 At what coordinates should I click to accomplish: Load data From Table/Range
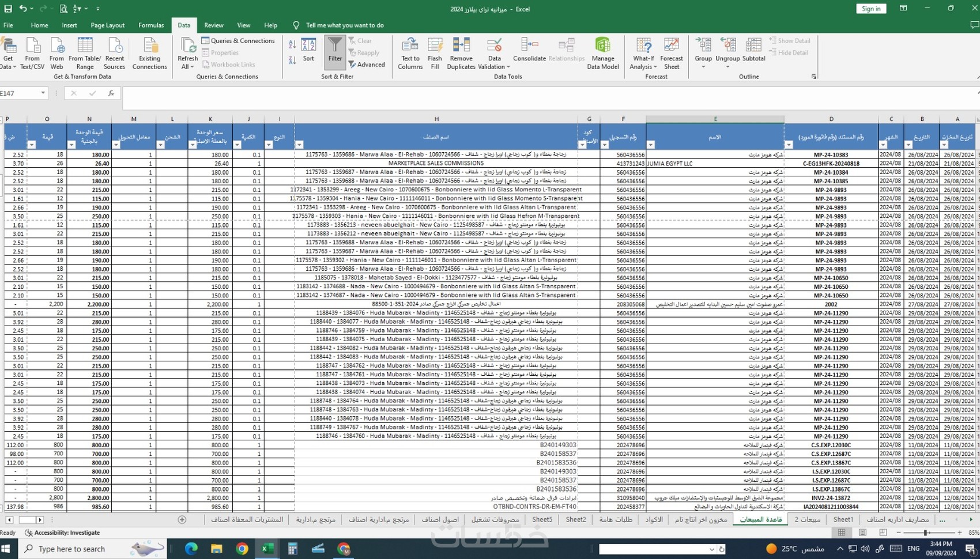[x=85, y=54]
